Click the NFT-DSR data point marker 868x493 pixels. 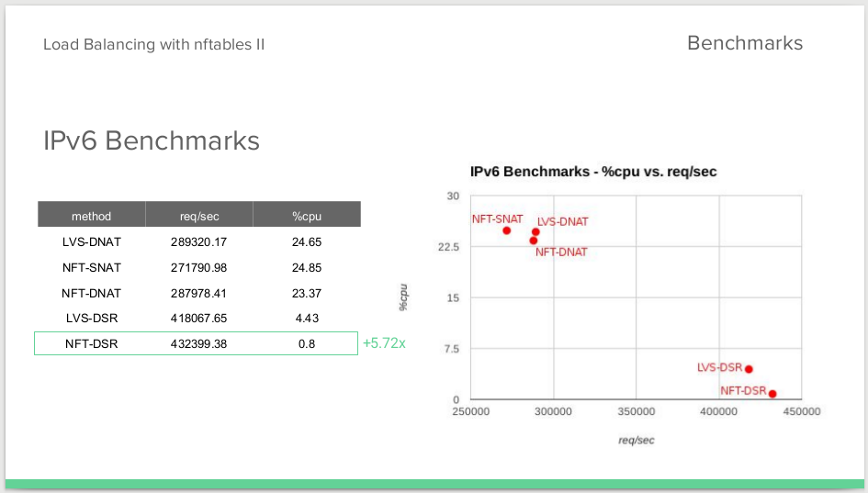[772, 394]
